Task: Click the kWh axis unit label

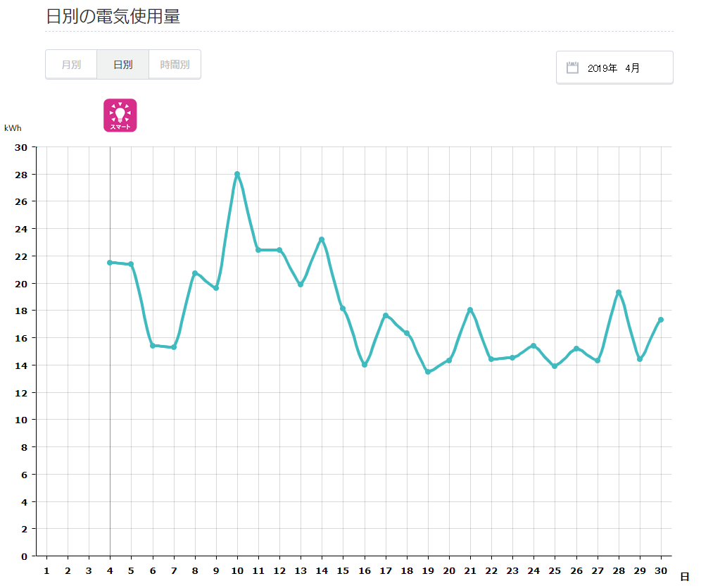Action: (13, 128)
